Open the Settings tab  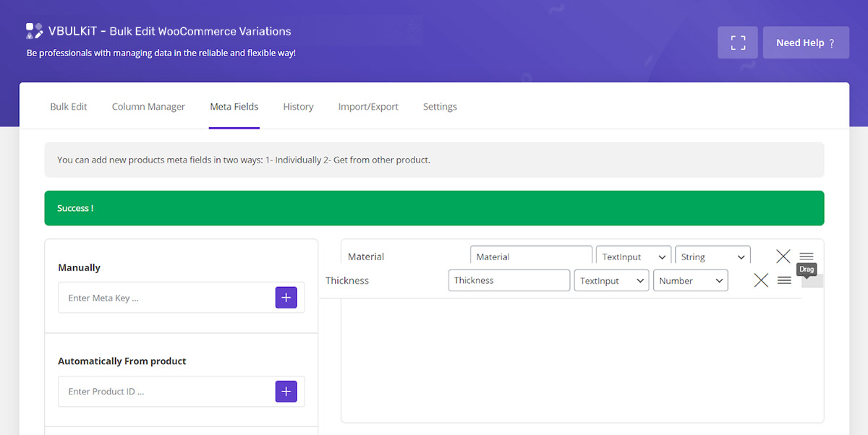coord(440,107)
